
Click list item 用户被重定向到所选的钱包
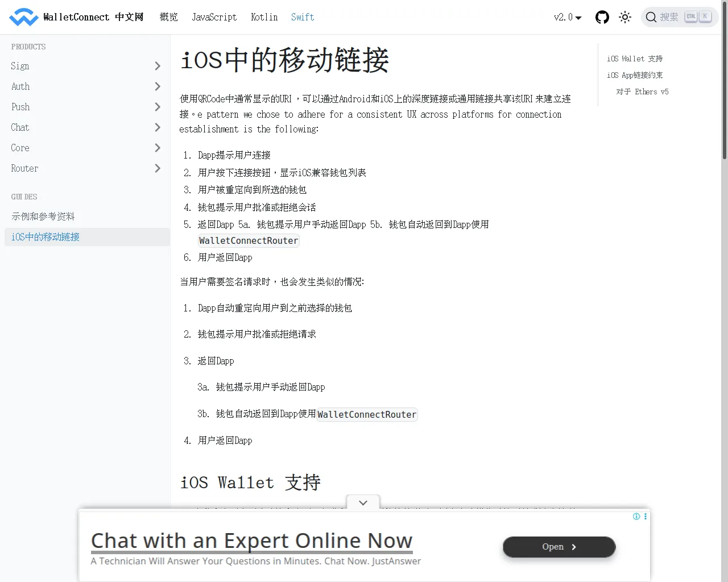click(x=253, y=190)
